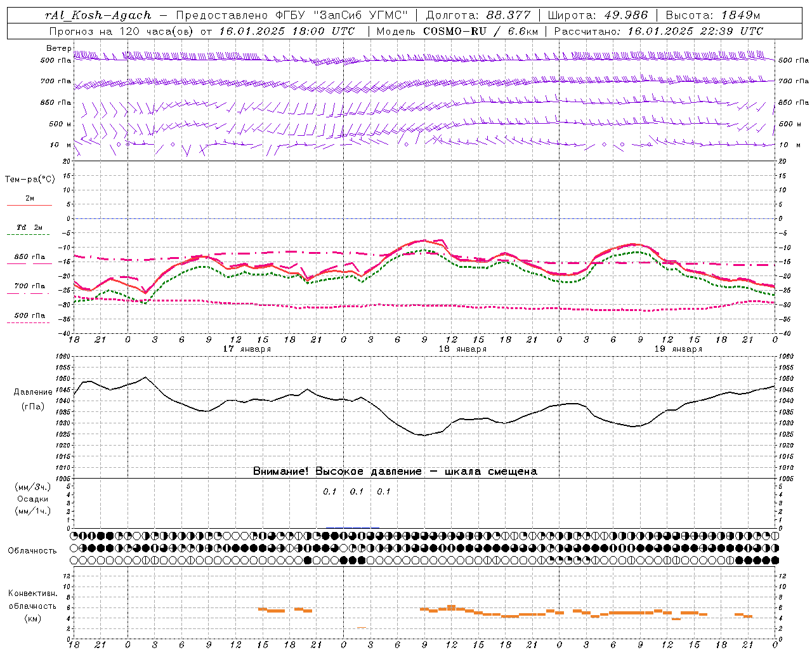Click the (мм/3ч.) precipitation unit label
This screenshot has height=650, width=812.
[33, 487]
